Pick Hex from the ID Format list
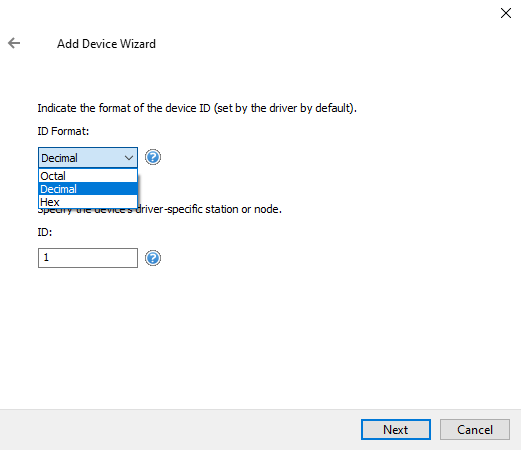The image size is (521, 451). 88,202
